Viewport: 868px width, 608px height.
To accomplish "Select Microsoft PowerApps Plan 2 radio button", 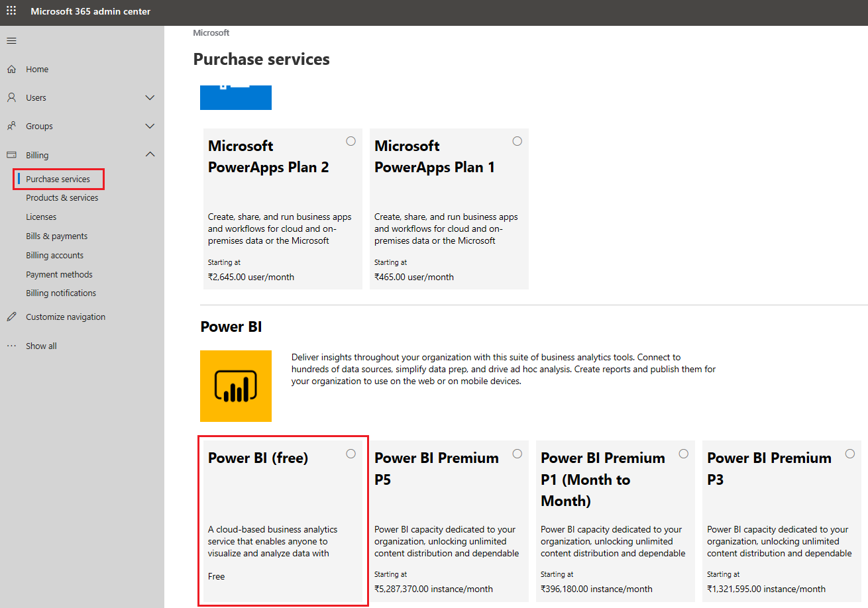I will pyautogui.click(x=351, y=141).
